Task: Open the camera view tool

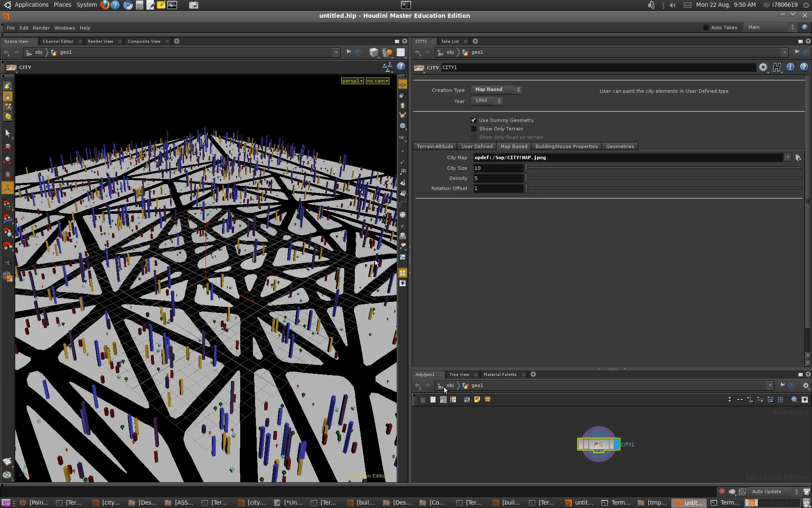Action: (x=8, y=262)
